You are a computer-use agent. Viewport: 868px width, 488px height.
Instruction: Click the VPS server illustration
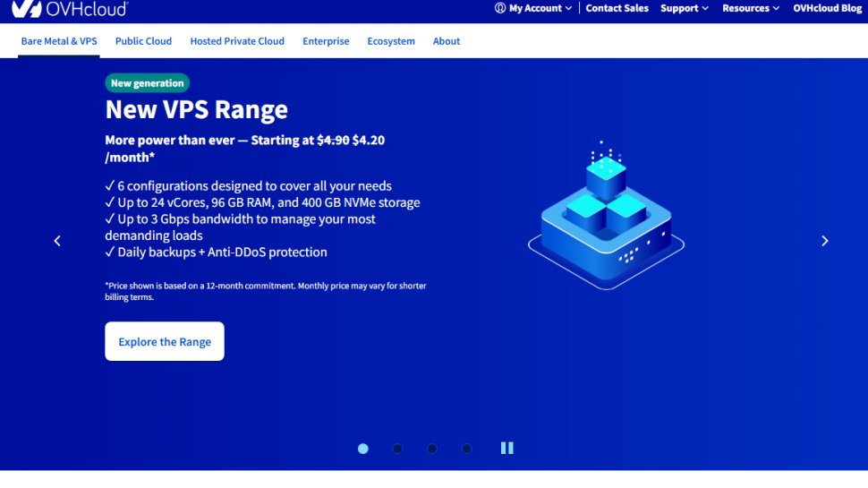pyautogui.click(x=606, y=215)
